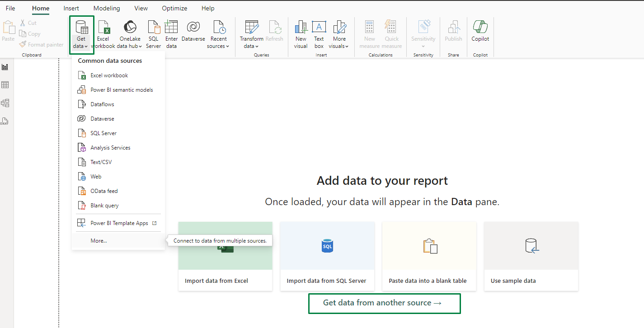This screenshot has height=328, width=644.
Task: Click the SQL Server ribbon icon
Action: pyautogui.click(x=154, y=35)
